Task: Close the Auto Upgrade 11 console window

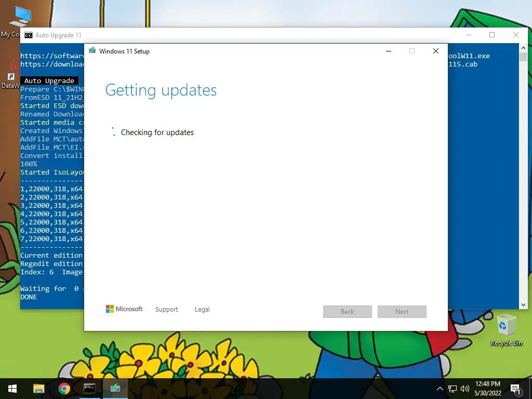Action: pos(516,35)
